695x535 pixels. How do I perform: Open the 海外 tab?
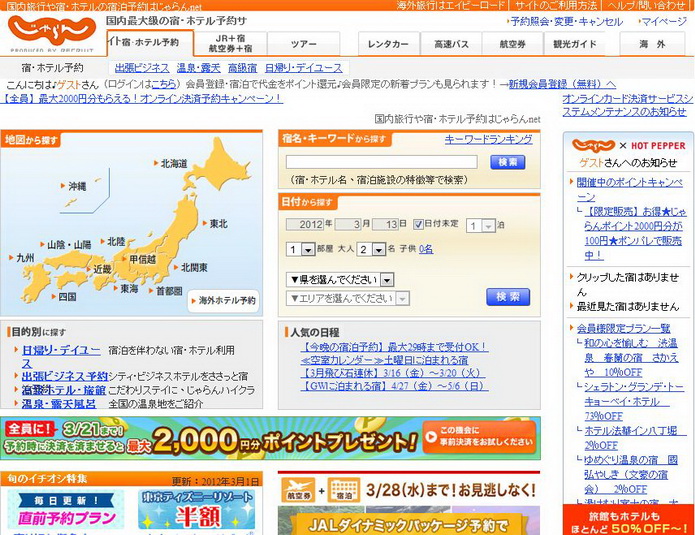click(x=652, y=44)
